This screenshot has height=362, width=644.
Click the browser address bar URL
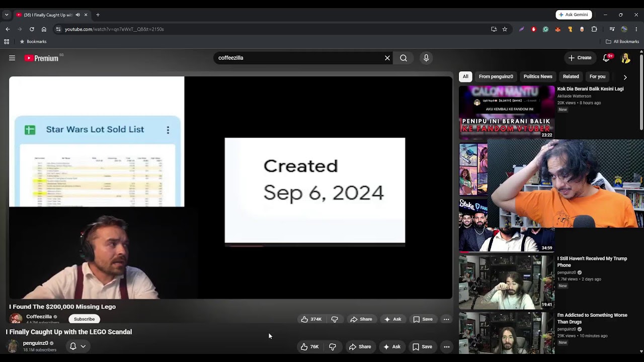pos(114,29)
